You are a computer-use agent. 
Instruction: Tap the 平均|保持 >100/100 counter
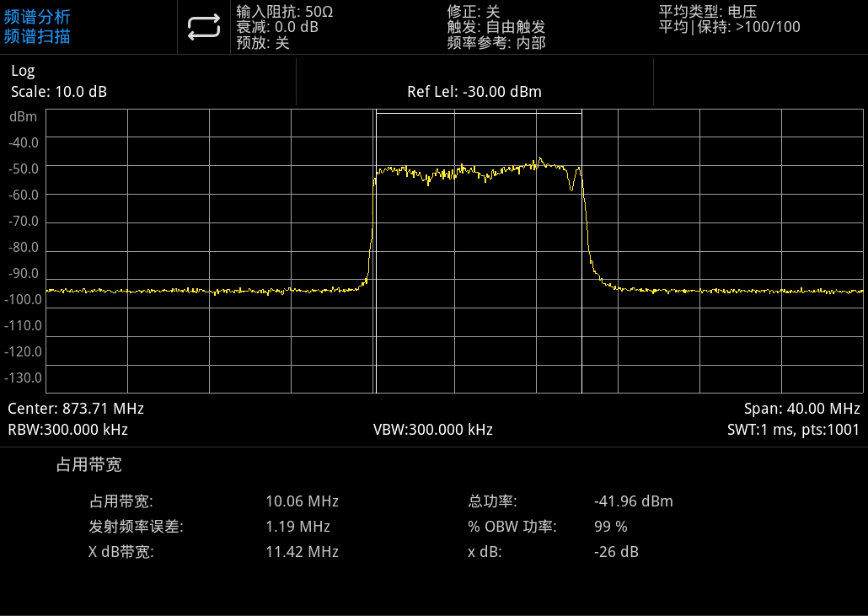[730, 27]
